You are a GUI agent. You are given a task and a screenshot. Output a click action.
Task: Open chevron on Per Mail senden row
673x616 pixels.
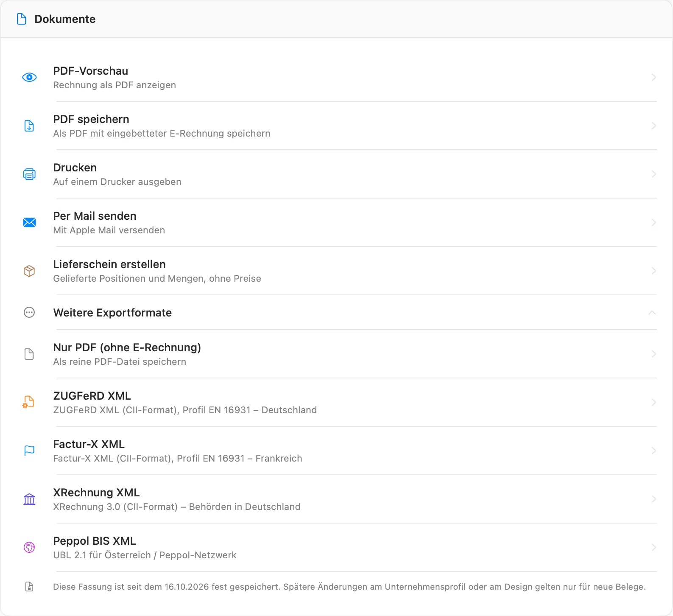point(654,222)
